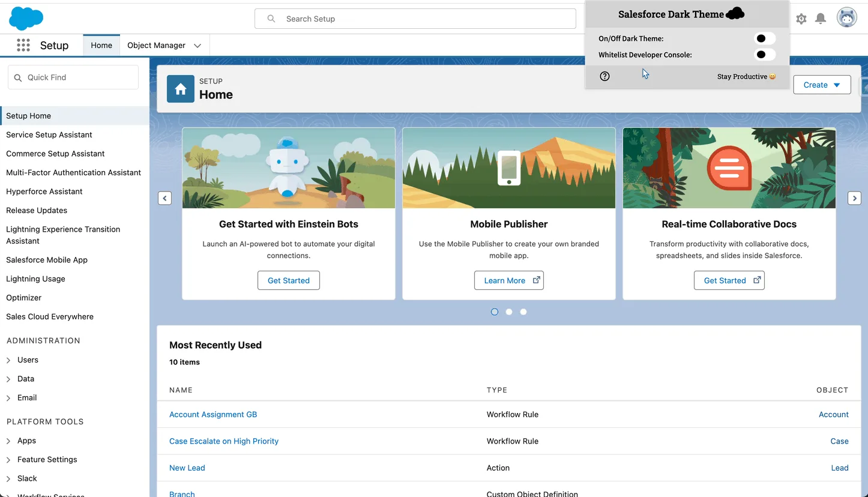This screenshot has height=497, width=868.
Task: Expand the Slack tree node
Action: (8, 479)
